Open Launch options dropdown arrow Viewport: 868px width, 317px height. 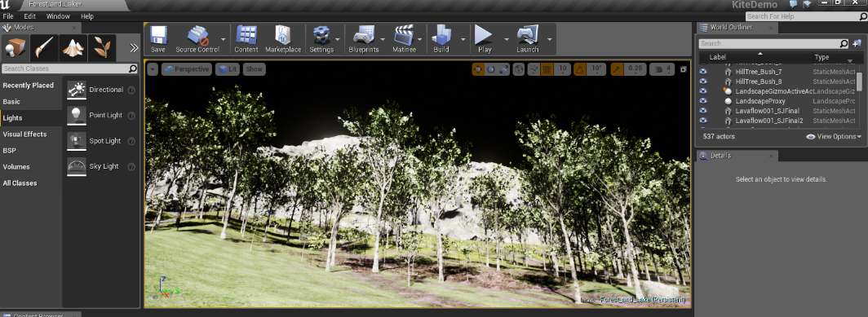coord(549,39)
